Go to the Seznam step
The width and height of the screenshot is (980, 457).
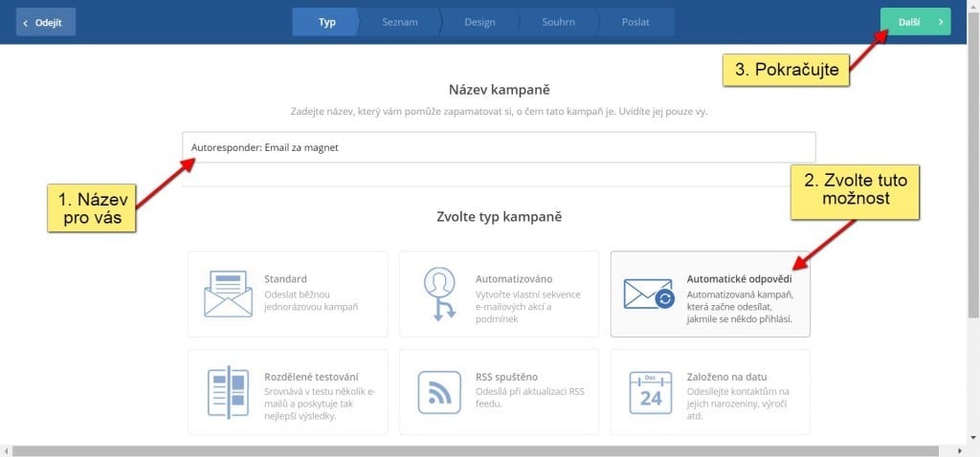coord(400,21)
